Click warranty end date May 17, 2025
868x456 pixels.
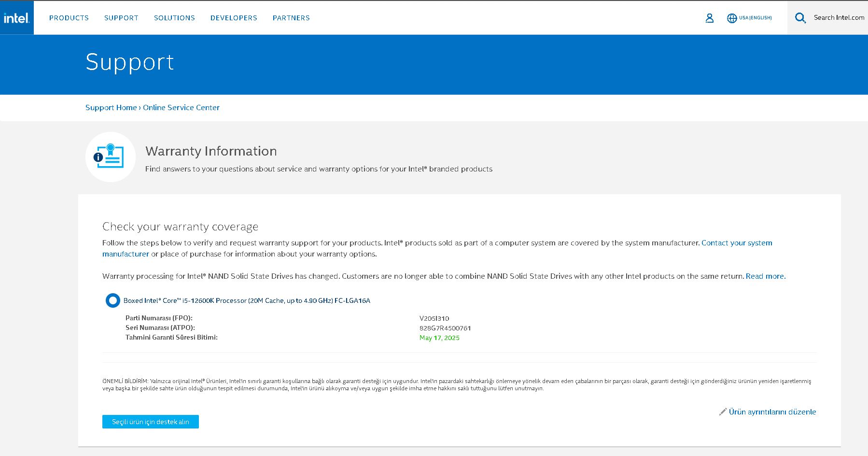tap(439, 338)
